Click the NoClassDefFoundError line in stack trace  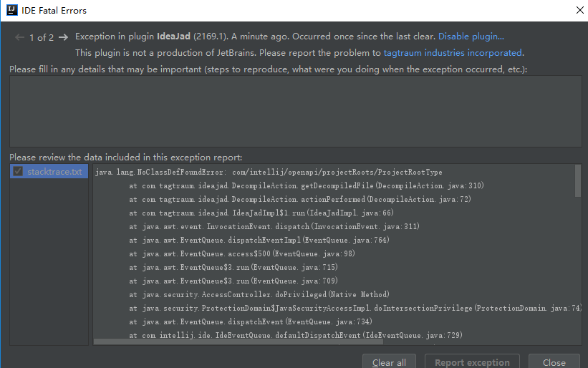269,173
